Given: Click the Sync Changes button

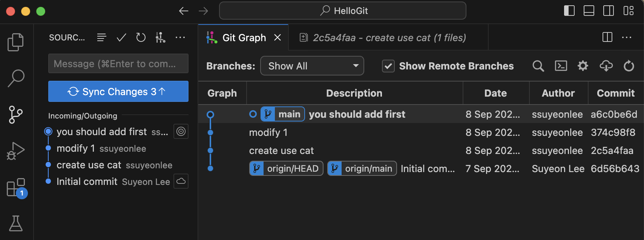Looking at the screenshot, I should (x=118, y=91).
